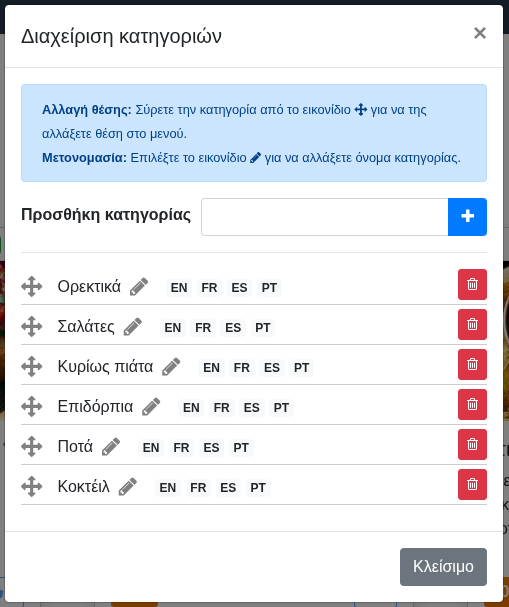This screenshot has height=607, width=509.
Task: Close the dialog with the X icon
Action: point(480,33)
